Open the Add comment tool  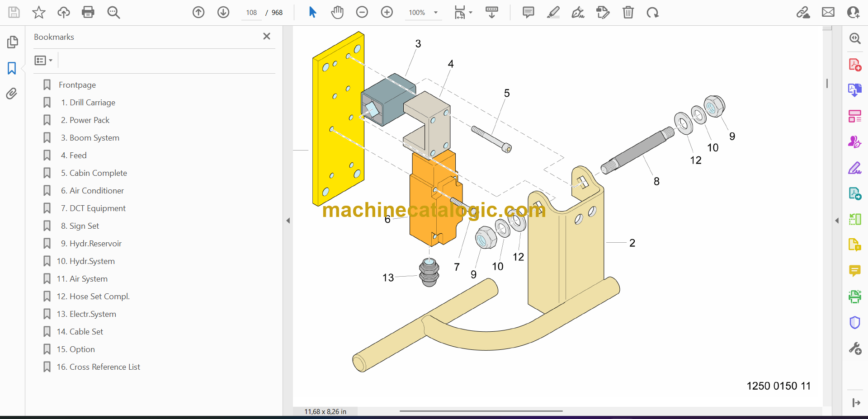(x=528, y=12)
